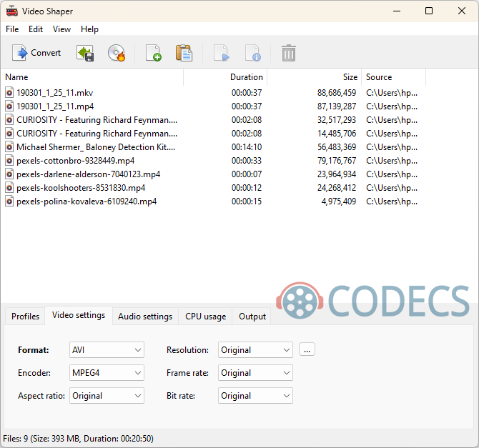Minimize the Video Shaper window
The image size is (479, 448).
click(x=397, y=11)
